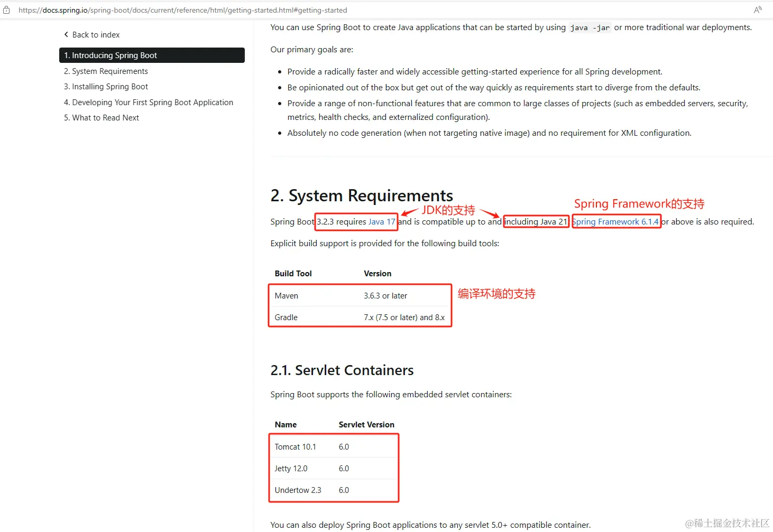
Task: Click the address bar URL field
Action: 183,10
